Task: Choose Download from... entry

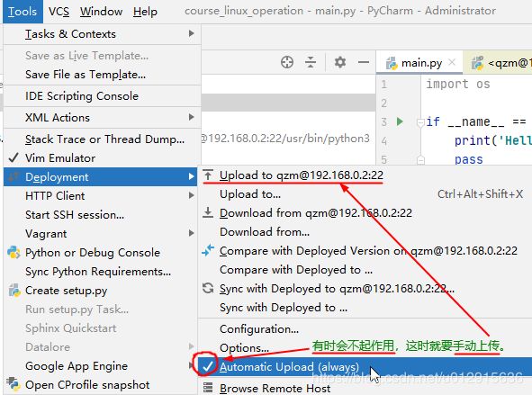Action: pos(265,232)
